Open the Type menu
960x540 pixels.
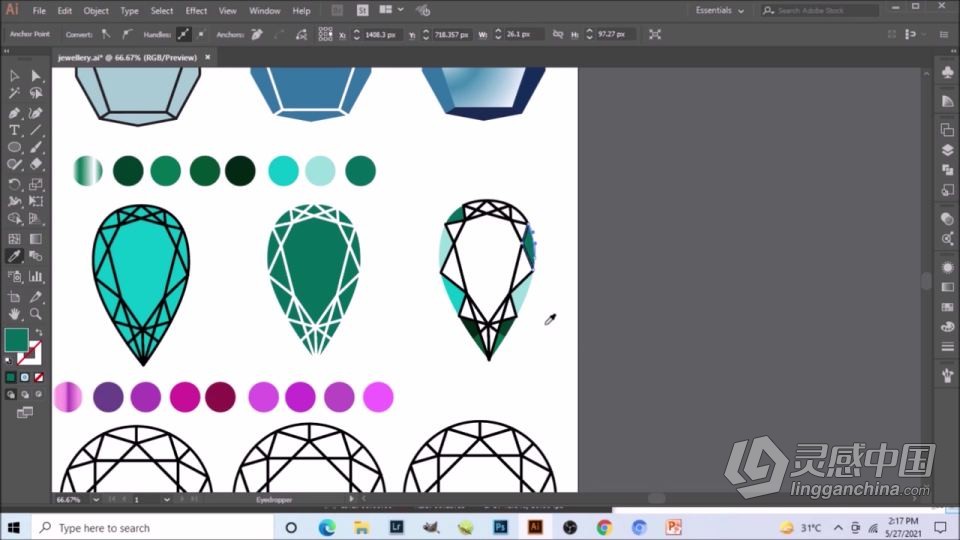coord(129,10)
